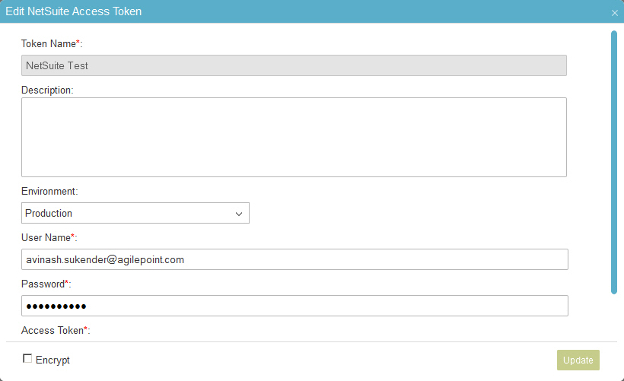Click the Access Token label

coord(55,330)
